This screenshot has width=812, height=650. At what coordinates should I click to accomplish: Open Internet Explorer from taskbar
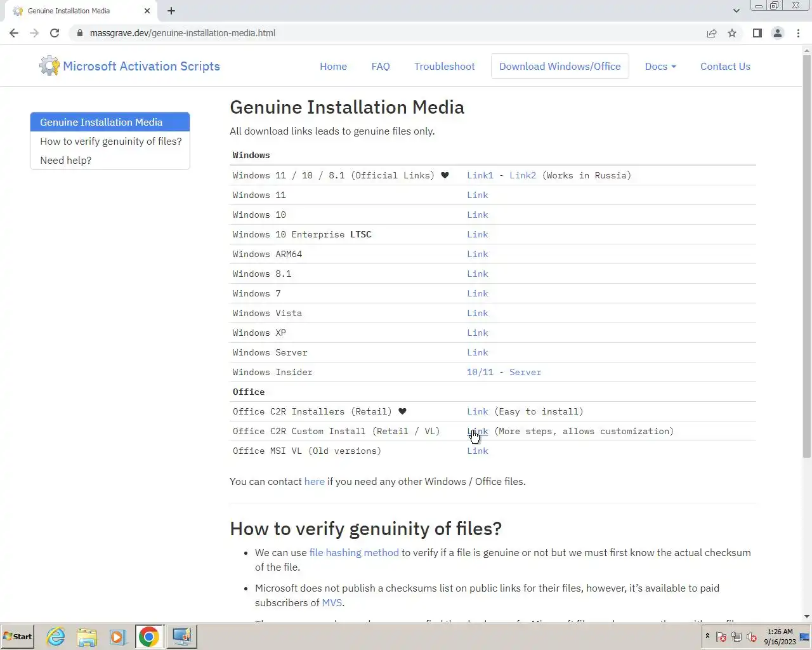tap(56, 636)
